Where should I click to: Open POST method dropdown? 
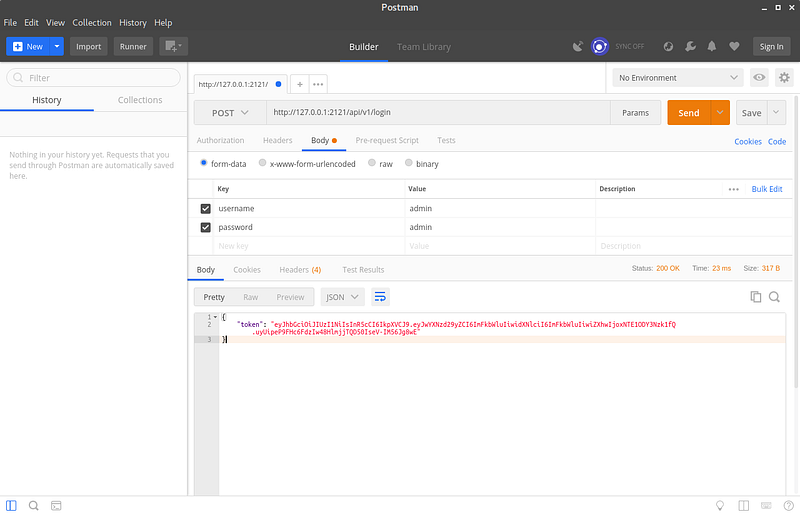coord(230,113)
